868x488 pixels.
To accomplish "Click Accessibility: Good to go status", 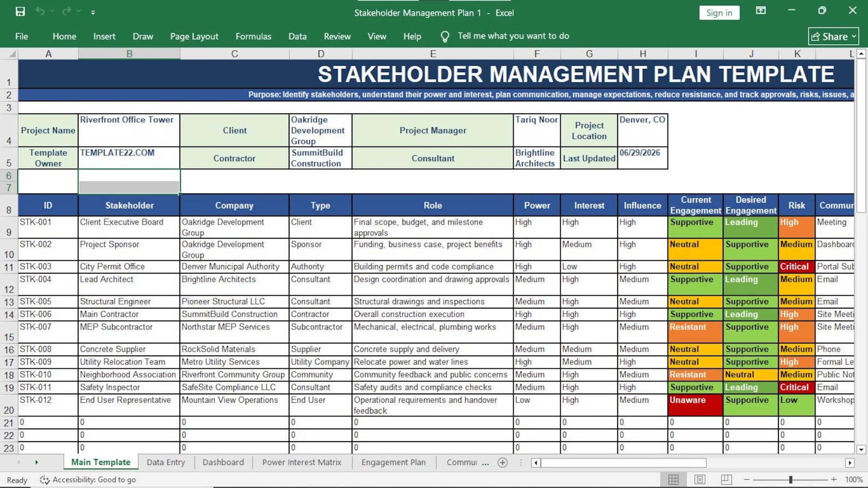I will [88, 480].
